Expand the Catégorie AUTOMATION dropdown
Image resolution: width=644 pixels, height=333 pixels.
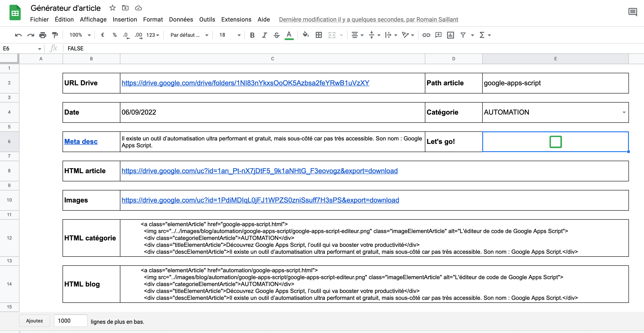tap(624, 112)
